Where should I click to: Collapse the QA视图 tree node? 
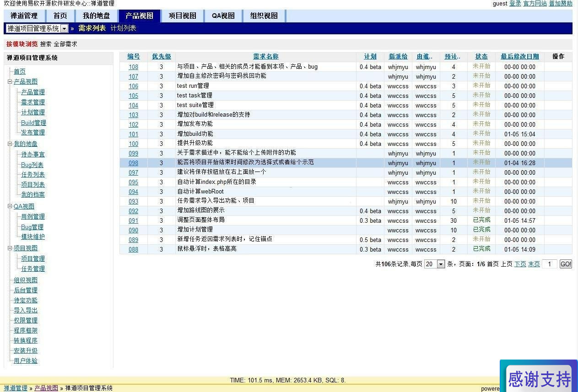(x=10, y=206)
